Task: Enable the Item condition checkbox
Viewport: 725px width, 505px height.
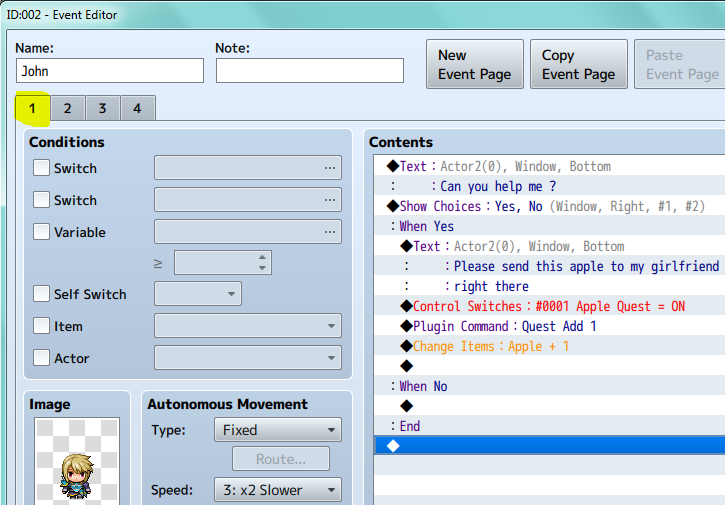Action: tap(41, 326)
